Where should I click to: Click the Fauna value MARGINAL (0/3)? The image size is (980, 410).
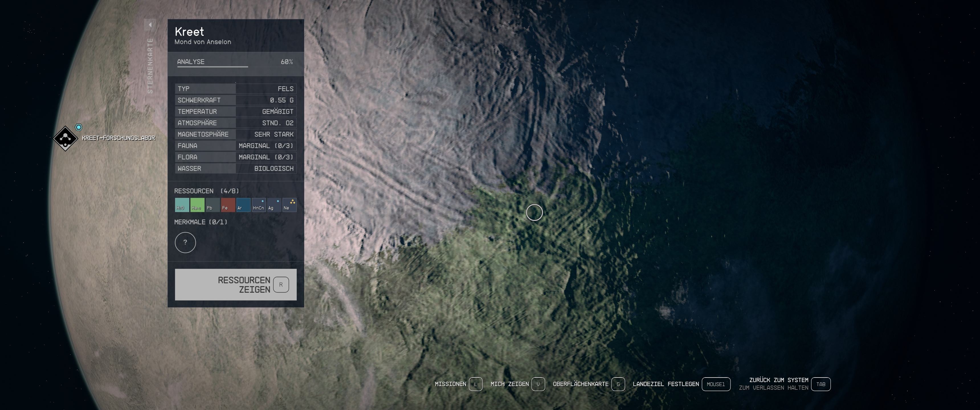pyautogui.click(x=266, y=146)
